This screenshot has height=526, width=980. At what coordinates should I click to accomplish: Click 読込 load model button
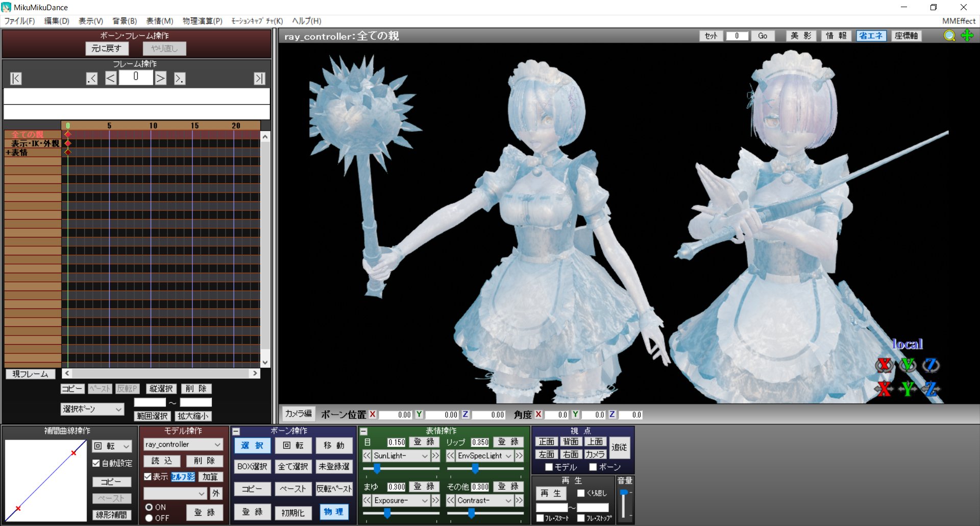tap(162, 461)
